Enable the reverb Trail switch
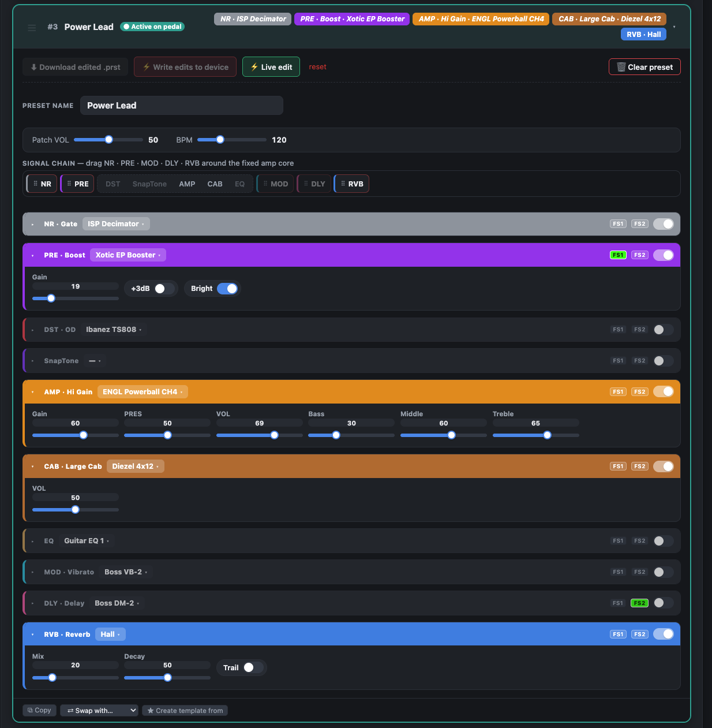This screenshot has height=728, width=712. [x=253, y=667]
